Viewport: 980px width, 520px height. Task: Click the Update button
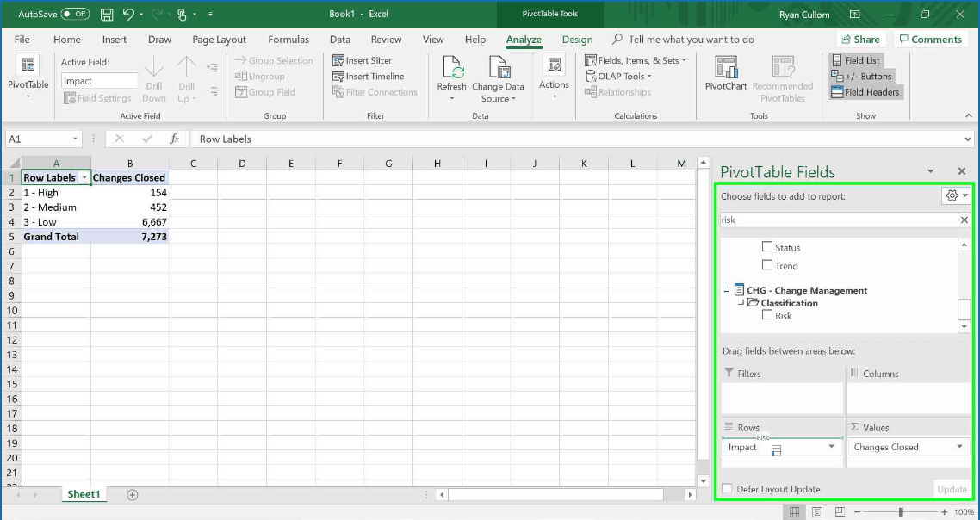click(x=952, y=489)
